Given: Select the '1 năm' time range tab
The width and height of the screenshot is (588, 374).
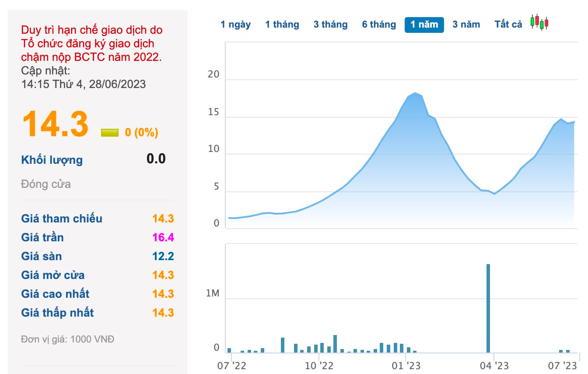Looking at the screenshot, I should pos(424,25).
